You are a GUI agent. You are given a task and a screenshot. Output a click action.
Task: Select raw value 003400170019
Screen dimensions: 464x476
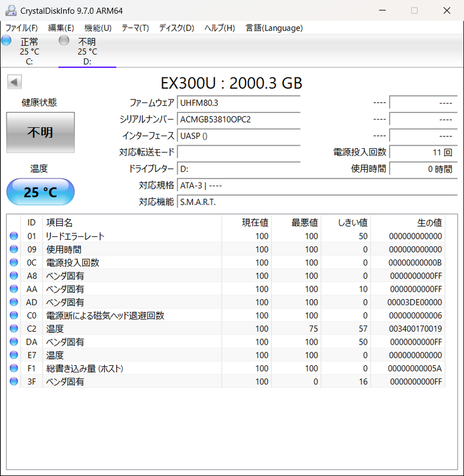tap(415, 329)
